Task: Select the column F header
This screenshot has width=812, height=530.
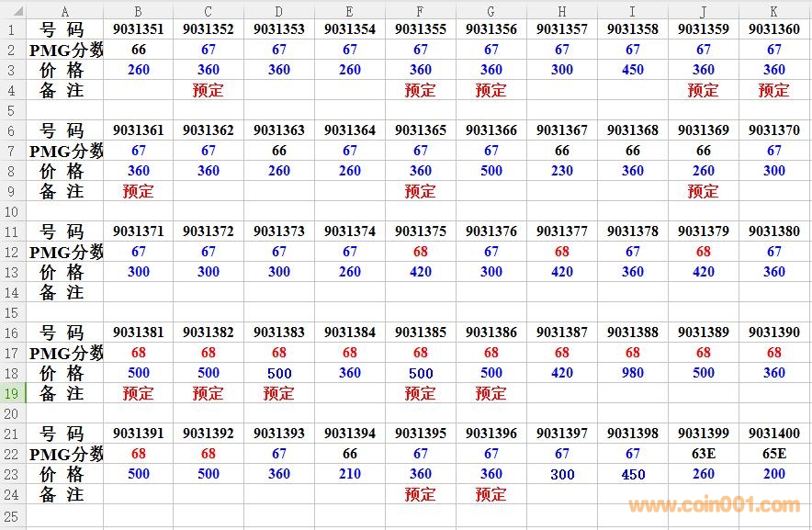Action: (x=420, y=11)
